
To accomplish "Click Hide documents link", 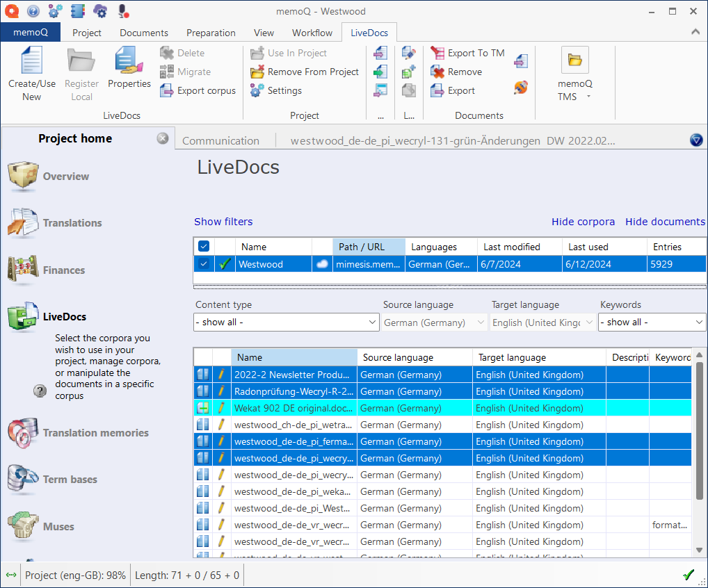I will 665,222.
